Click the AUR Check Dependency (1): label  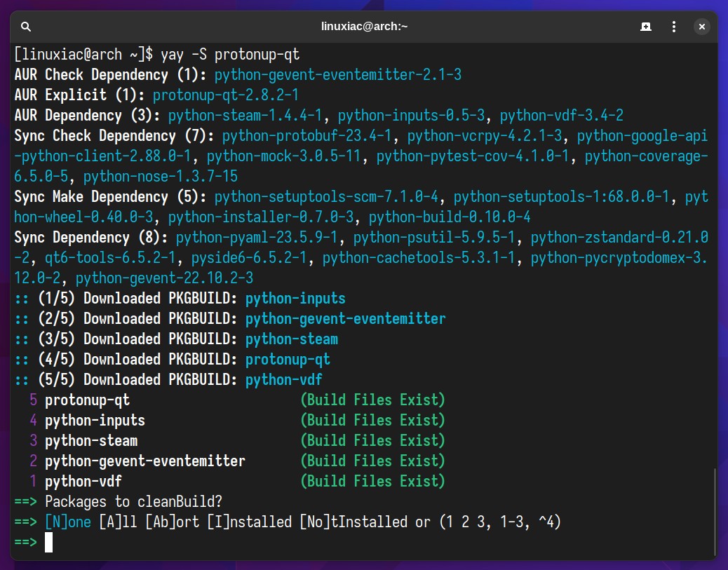[111, 75]
